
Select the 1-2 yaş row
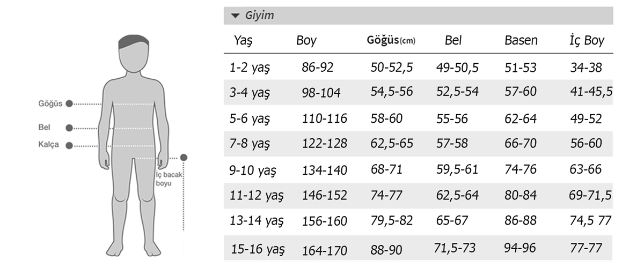(419, 68)
